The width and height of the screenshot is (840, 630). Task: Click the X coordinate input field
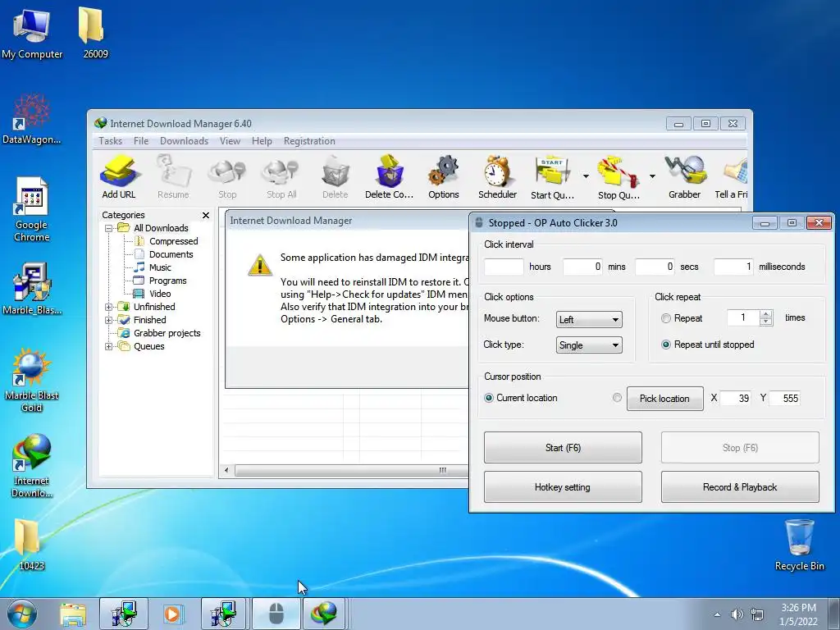click(736, 398)
